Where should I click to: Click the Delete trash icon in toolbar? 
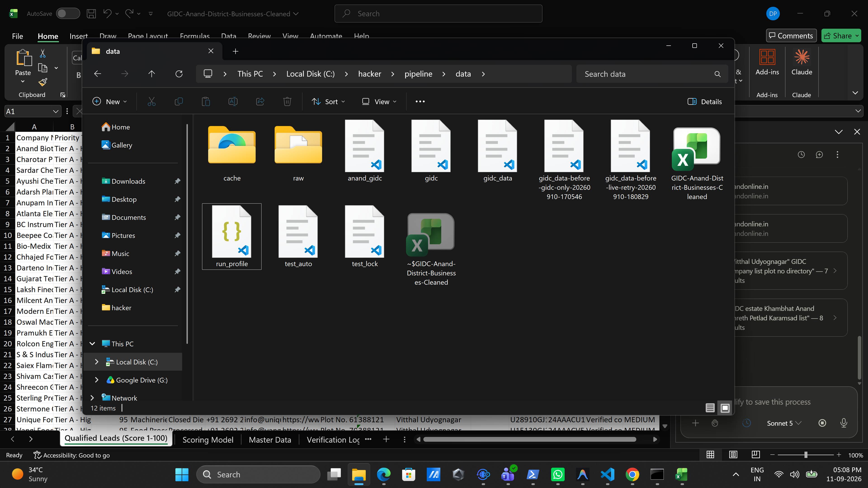287,101
